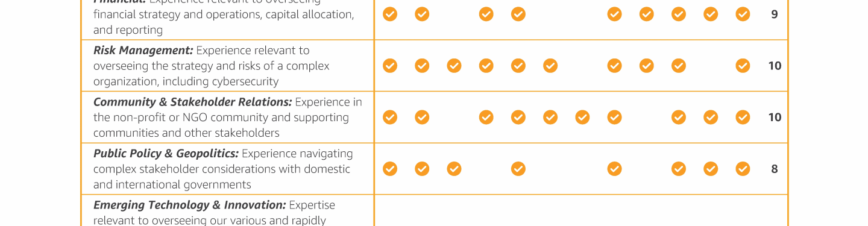Click total count 9 in Financial row
This screenshot has height=226, width=868.
(x=775, y=14)
